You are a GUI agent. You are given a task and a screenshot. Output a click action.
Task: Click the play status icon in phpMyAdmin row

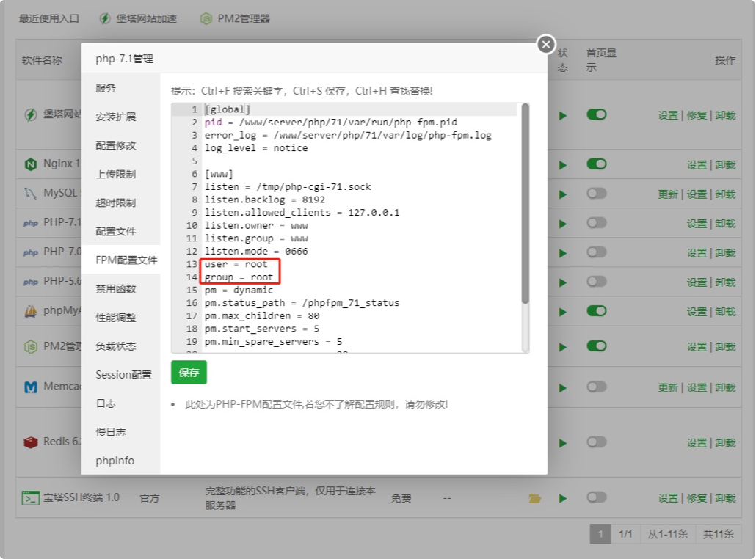562,313
